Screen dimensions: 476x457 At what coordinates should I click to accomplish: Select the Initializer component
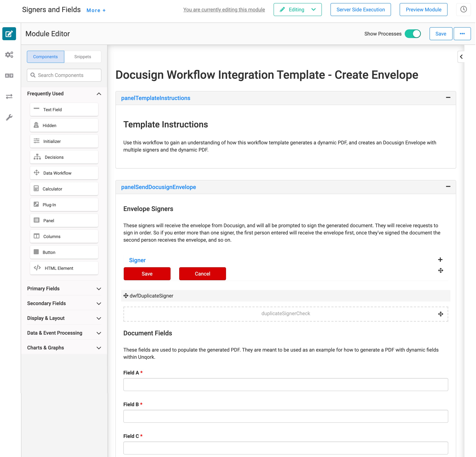64,141
